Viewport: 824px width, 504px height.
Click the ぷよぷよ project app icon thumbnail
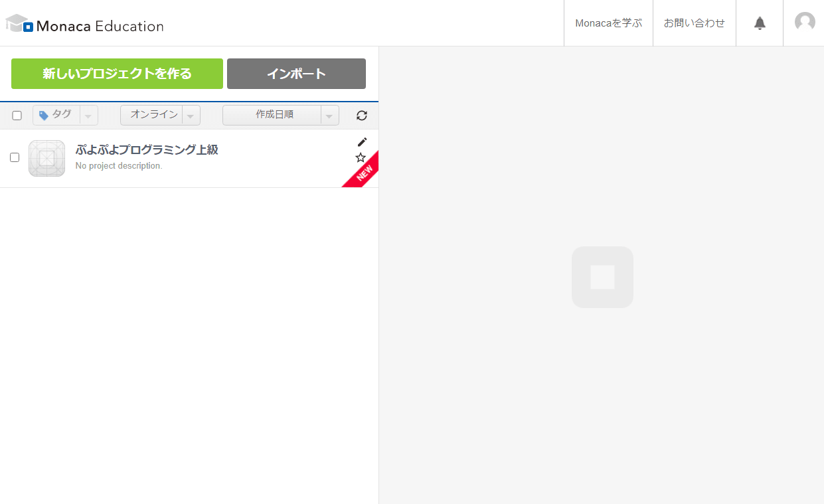coord(46,158)
